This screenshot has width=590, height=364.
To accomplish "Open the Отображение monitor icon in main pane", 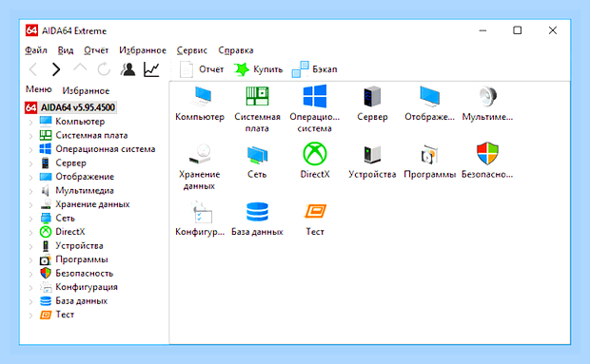I will point(430,97).
